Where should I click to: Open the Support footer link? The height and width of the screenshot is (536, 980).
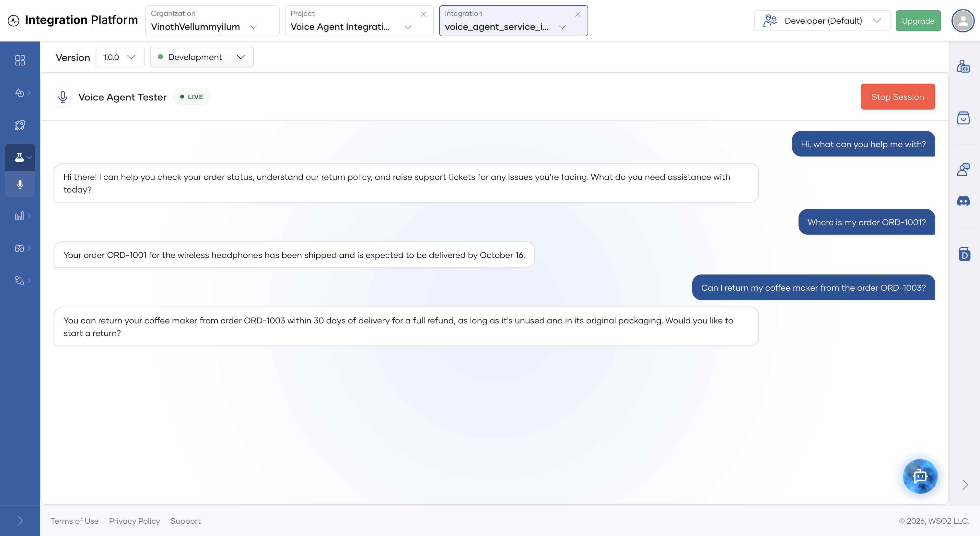point(185,521)
